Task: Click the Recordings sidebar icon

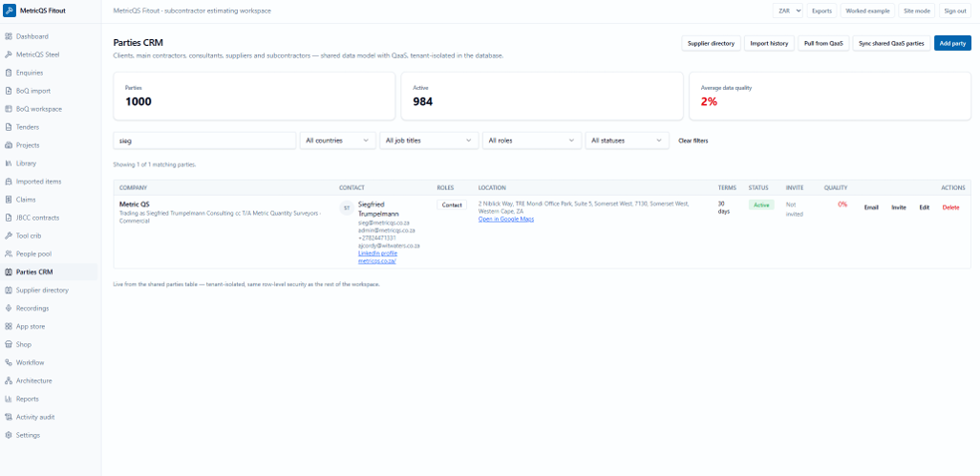Action: point(9,309)
